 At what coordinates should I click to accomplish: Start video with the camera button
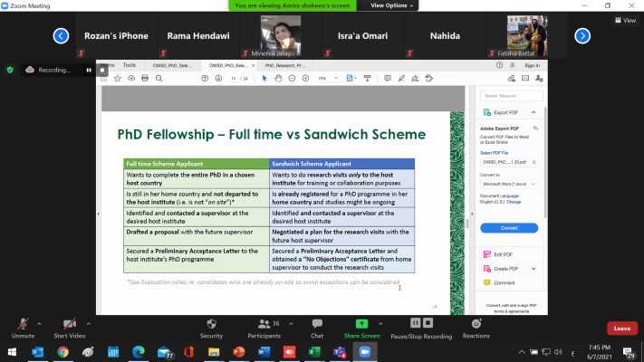pos(69,324)
